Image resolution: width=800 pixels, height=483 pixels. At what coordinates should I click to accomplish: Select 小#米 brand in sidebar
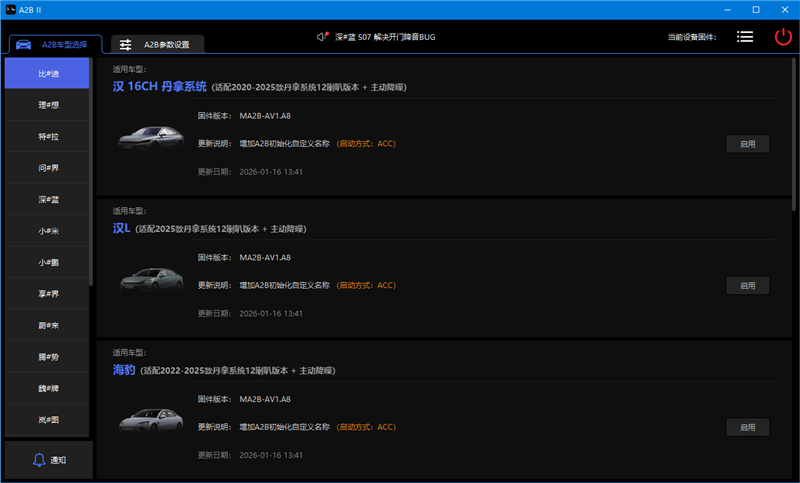(x=48, y=231)
